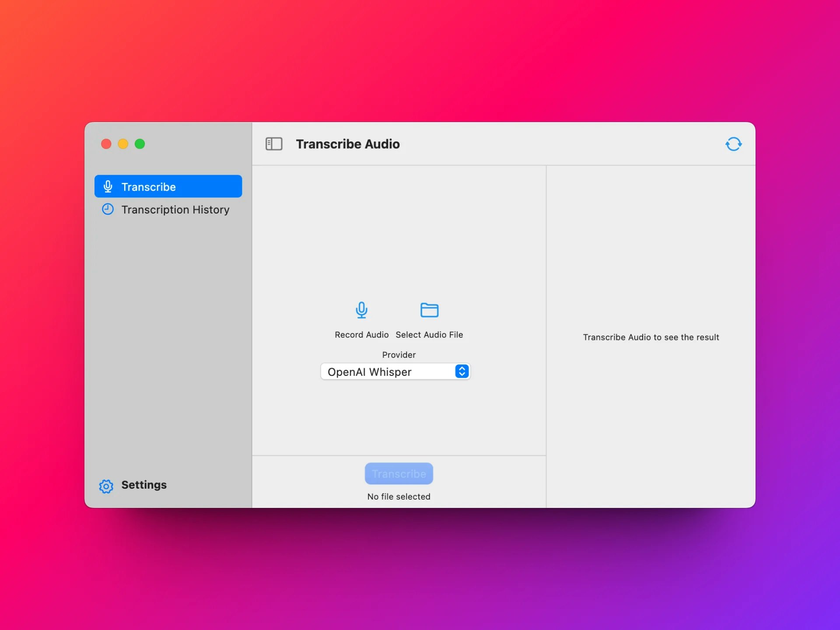Click the microphone icon beside Transcribe
This screenshot has height=630, width=840.
[108, 186]
